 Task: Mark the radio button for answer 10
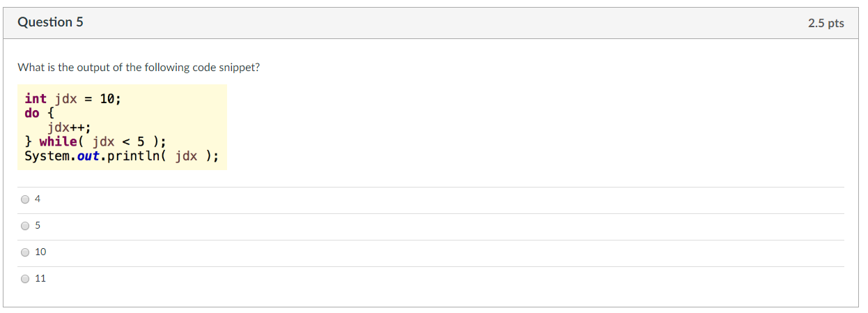click(25, 252)
